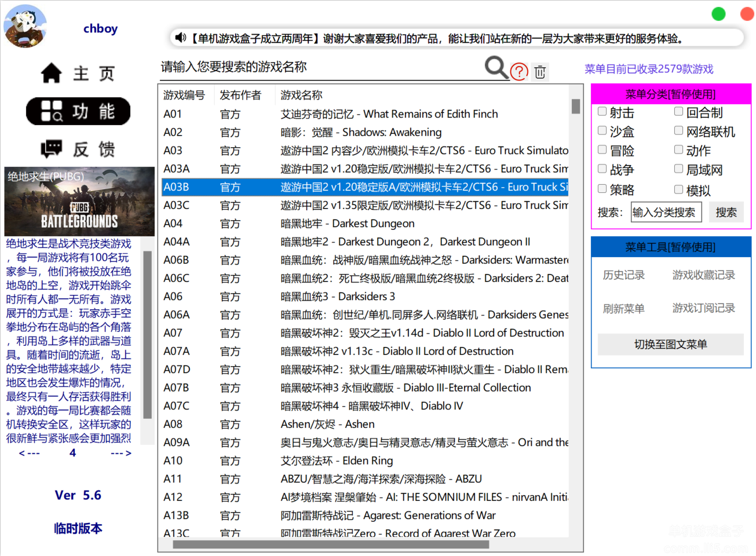
Task: Open 历史记录 history tool
Action: click(x=623, y=275)
